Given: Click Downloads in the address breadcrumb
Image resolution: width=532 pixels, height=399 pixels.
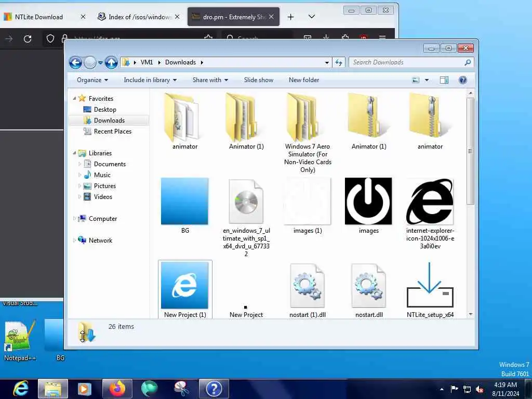Looking at the screenshot, I should 180,62.
